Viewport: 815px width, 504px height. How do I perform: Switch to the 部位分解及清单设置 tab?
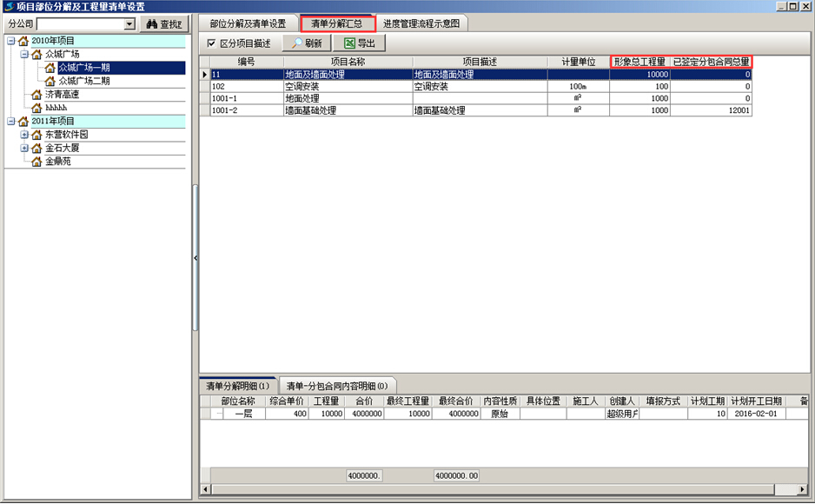pyautogui.click(x=248, y=23)
